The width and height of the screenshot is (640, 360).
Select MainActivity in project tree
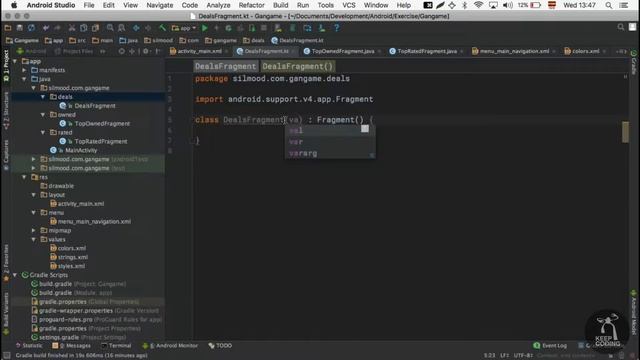(81, 150)
